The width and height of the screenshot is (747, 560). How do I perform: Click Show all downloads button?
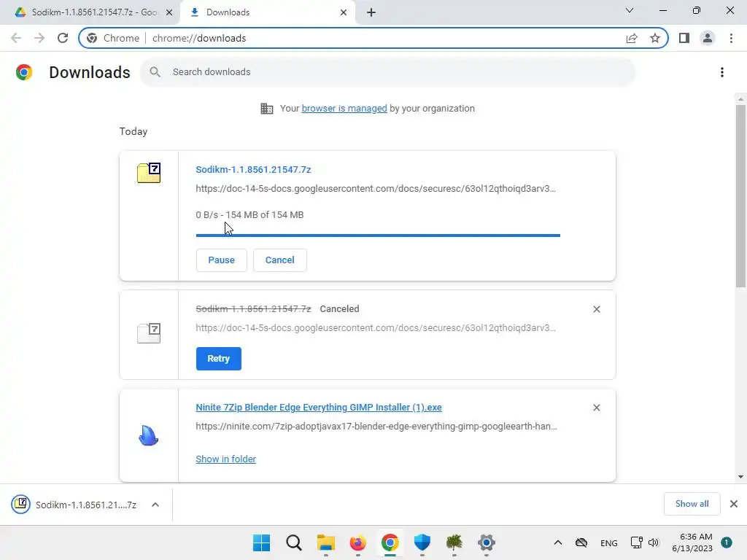(692, 504)
